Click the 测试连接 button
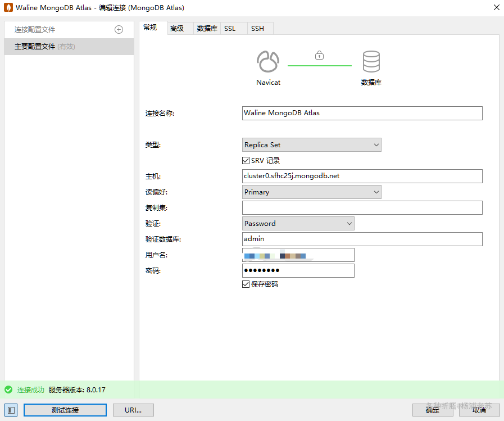Image resolution: width=504 pixels, height=421 pixels. pos(65,410)
